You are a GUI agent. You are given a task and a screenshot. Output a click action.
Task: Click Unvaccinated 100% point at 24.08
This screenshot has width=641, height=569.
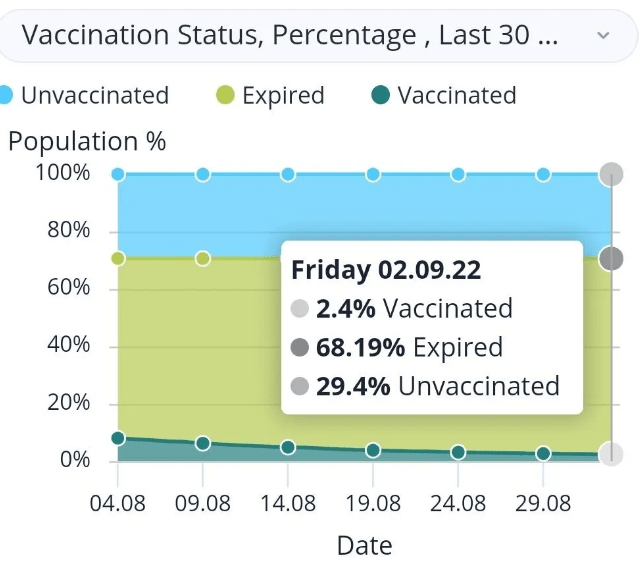pos(458,175)
